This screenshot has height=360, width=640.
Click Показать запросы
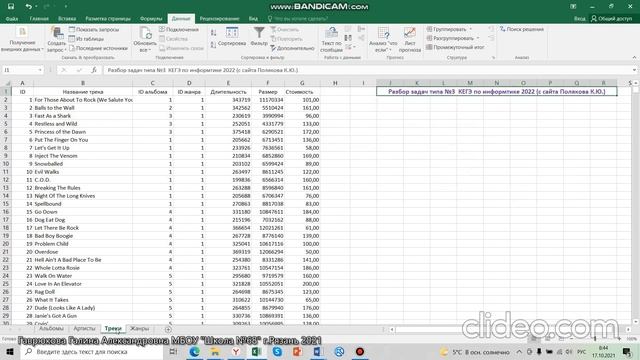pyautogui.click(x=93, y=29)
